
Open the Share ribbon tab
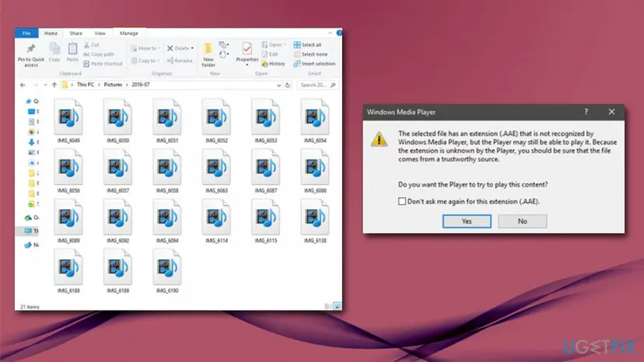(x=75, y=33)
